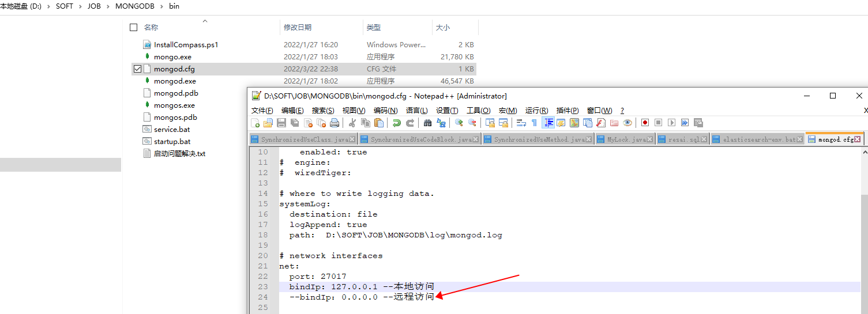Tick the mongod.cfg row checkbox
This screenshot has height=314, width=868.
[x=137, y=69]
